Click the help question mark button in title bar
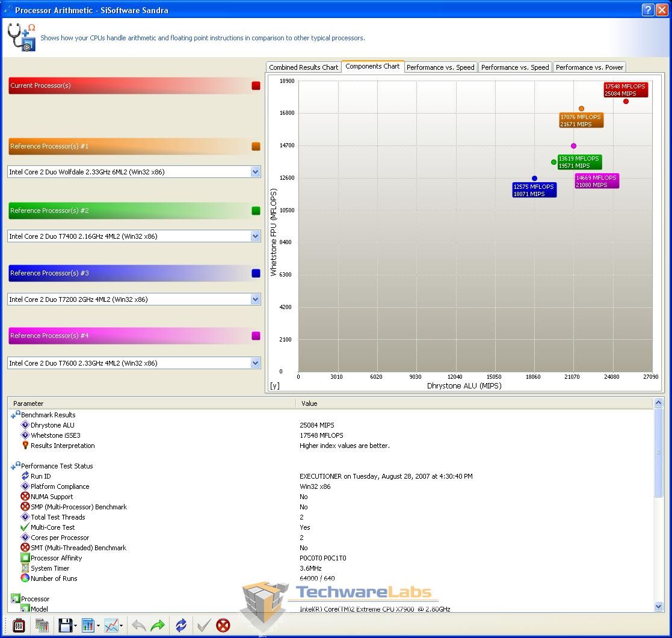This screenshot has height=638, width=672. click(647, 10)
